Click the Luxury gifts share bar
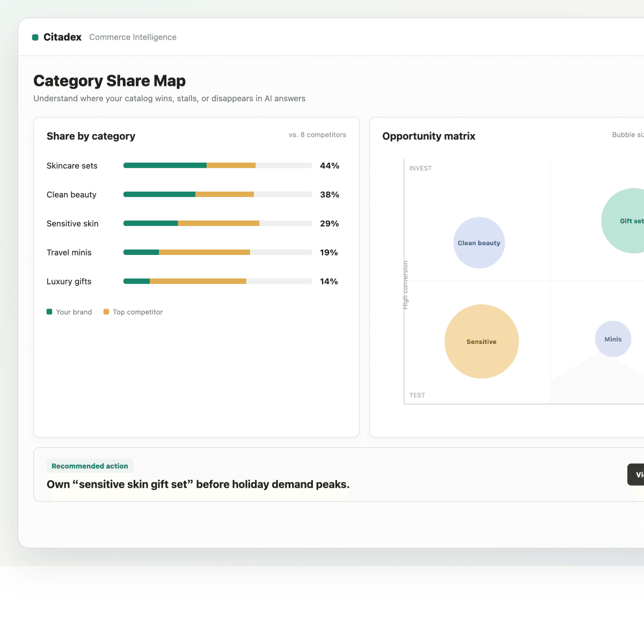This screenshot has height=644, width=644. point(218,281)
